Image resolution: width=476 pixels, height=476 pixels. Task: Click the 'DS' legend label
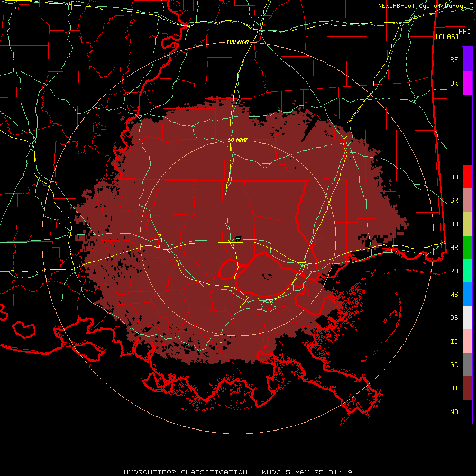[x=454, y=318]
